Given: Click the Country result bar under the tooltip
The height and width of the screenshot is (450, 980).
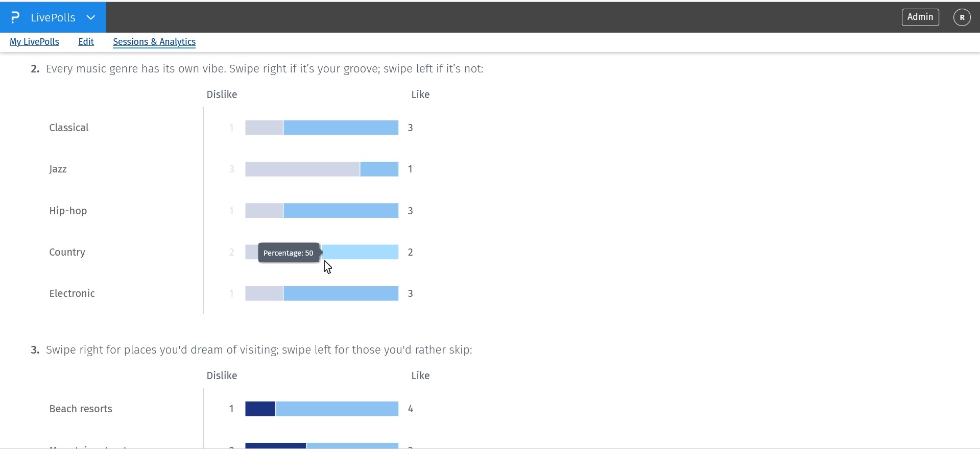Looking at the screenshot, I should 357,252.
